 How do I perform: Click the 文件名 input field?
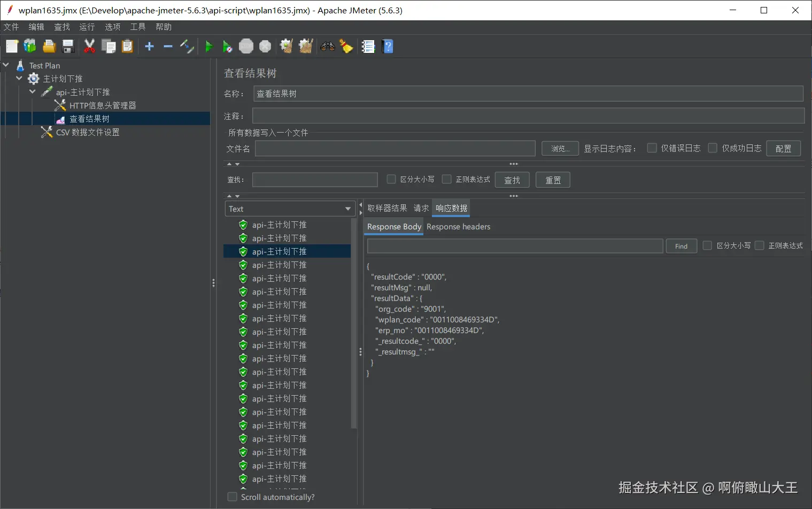tap(395, 149)
